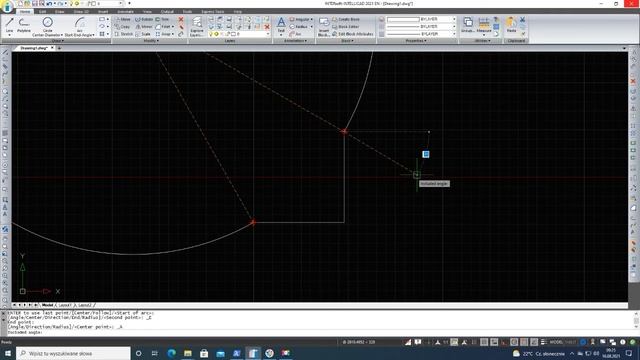The width and height of the screenshot is (640, 360).
Task: Click Create Block
Action: 346,19
